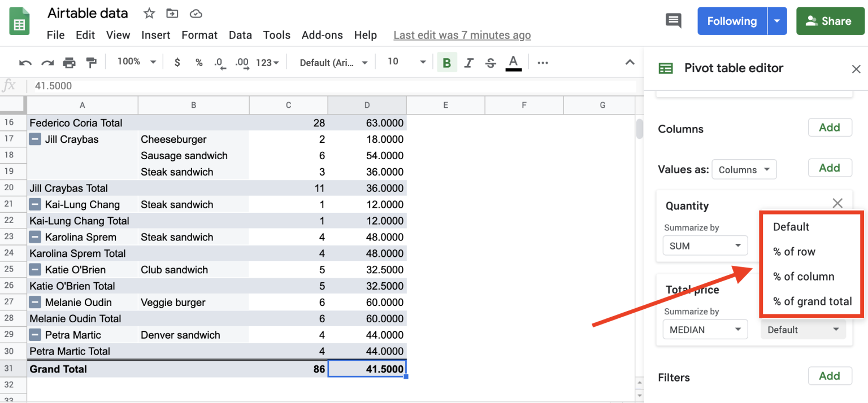This screenshot has height=403, width=868.
Task: Select the % of grand total option
Action: click(x=811, y=301)
